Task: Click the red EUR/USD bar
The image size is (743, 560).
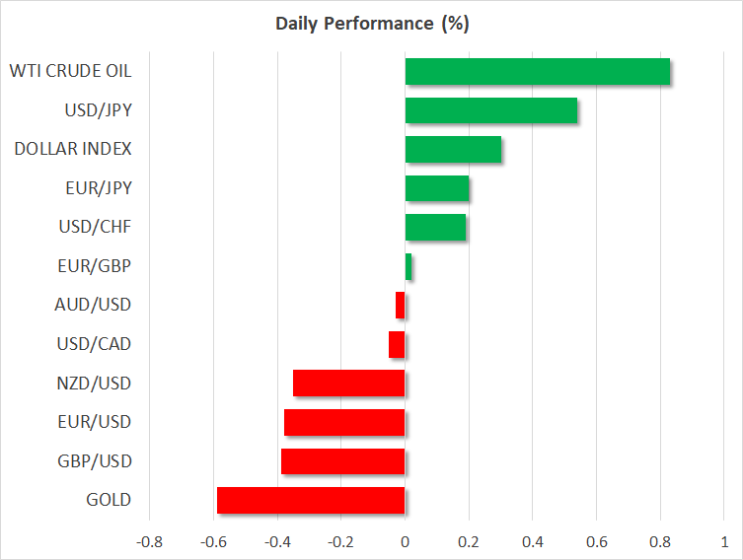Action: pos(344,422)
